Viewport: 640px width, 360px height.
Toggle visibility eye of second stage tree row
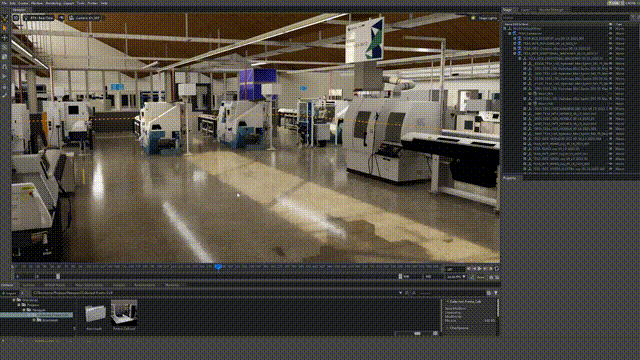pos(611,34)
